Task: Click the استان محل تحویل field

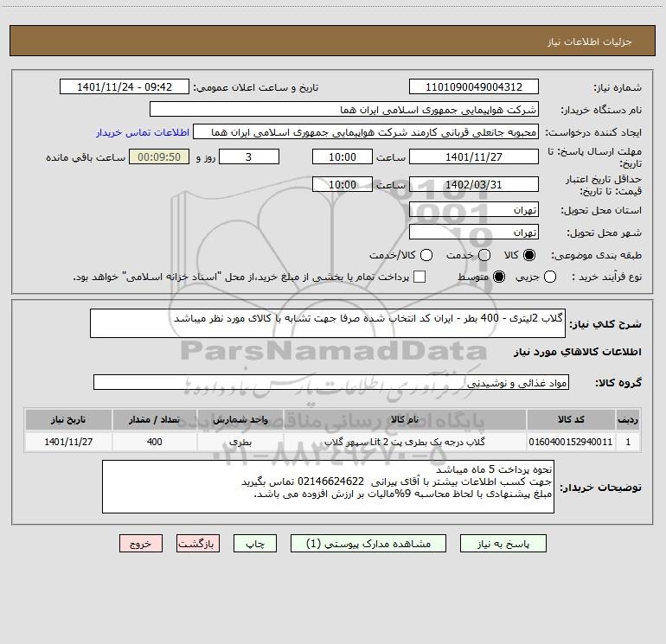Action: point(474,209)
